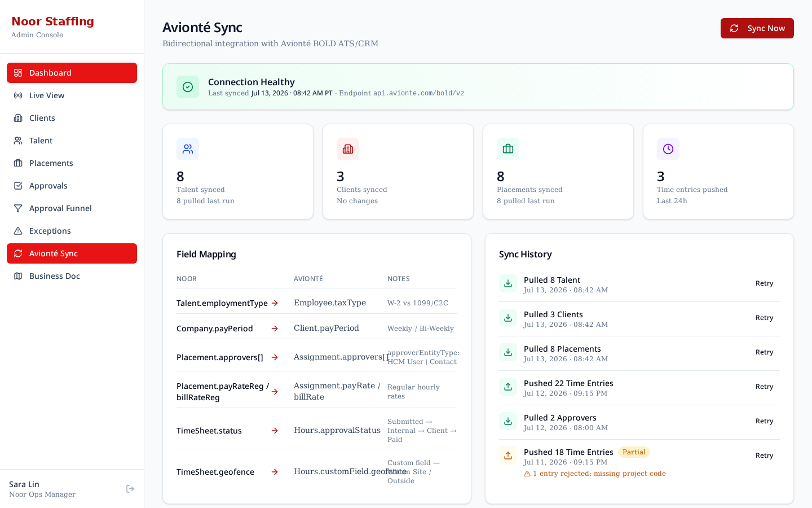Click the Talent synced users icon
812x508 pixels.
[188, 149]
